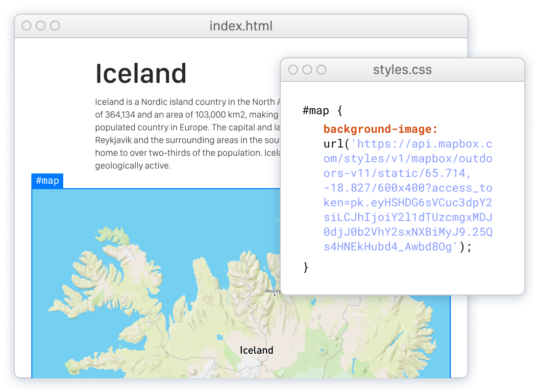
Task: Click the closing brace in styles.css
Action: point(305,267)
